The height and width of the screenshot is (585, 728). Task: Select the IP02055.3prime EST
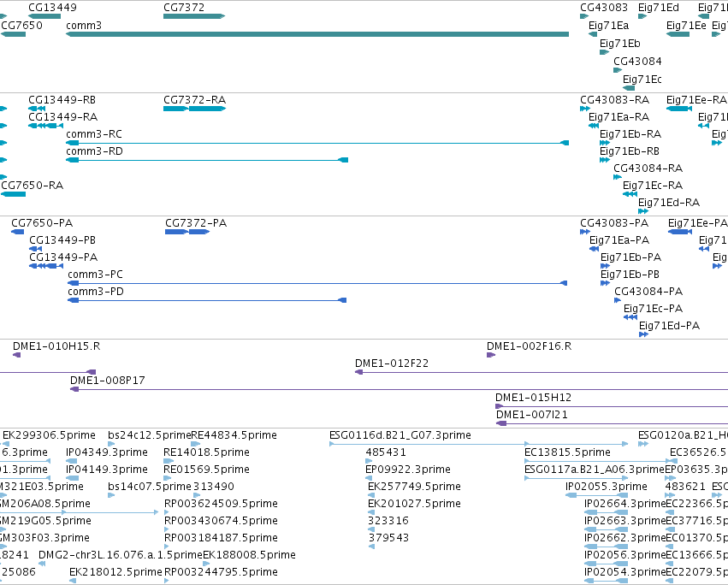click(596, 495)
